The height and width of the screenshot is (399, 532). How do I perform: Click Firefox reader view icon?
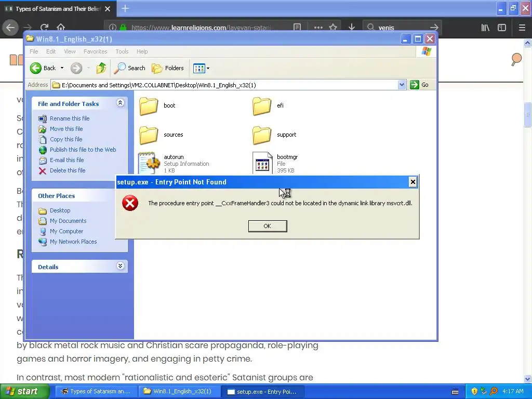297,28
